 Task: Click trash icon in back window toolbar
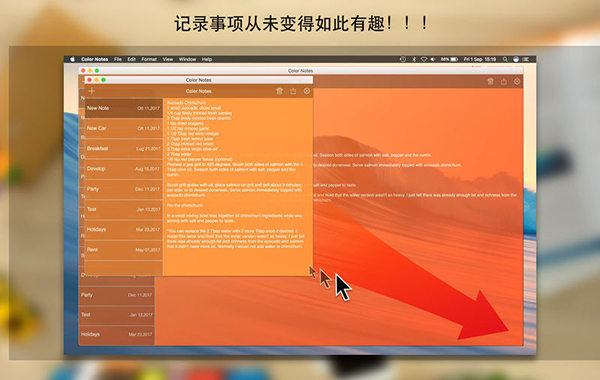pyautogui.click(x=490, y=82)
